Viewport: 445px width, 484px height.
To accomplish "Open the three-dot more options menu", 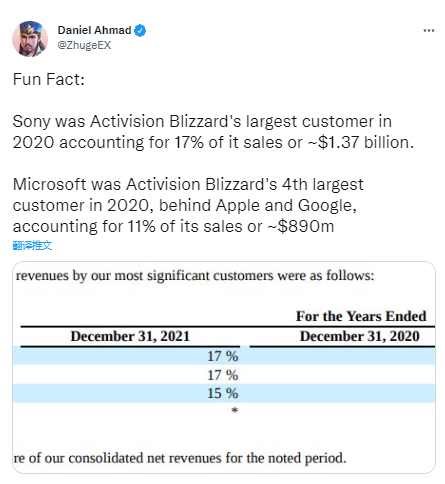I will click(429, 31).
